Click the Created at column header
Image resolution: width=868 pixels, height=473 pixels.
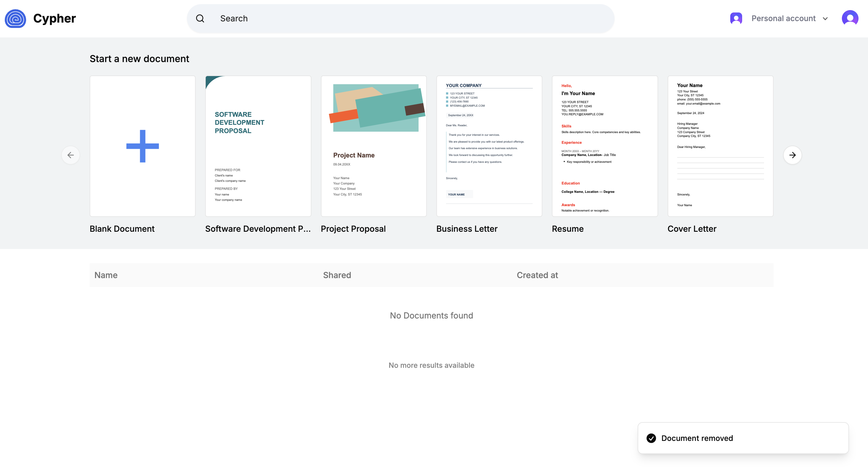537,275
